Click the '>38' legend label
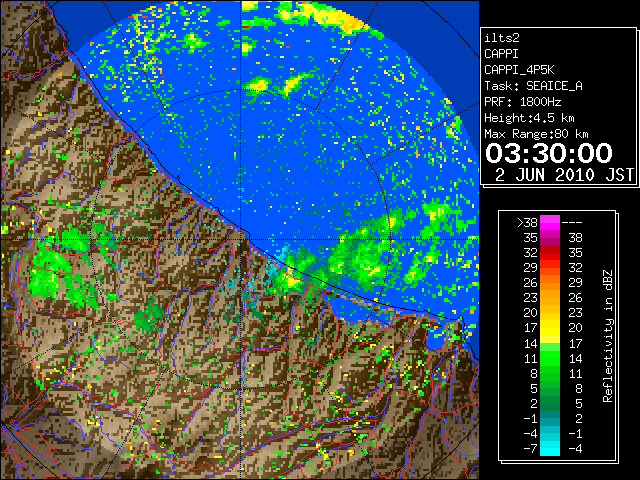Image resolution: width=640 pixels, height=480 pixels. 527,223
